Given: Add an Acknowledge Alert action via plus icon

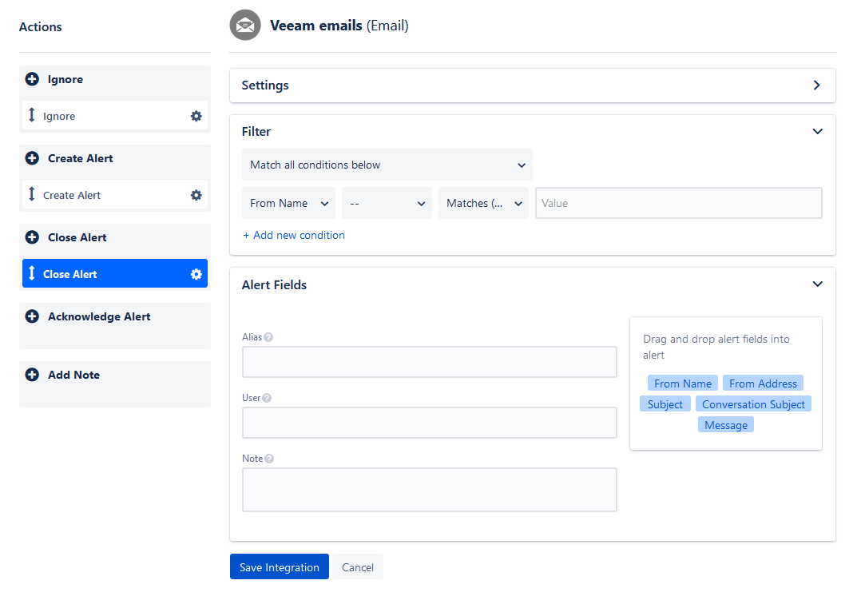Looking at the screenshot, I should pyautogui.click(x=32, y=316).
